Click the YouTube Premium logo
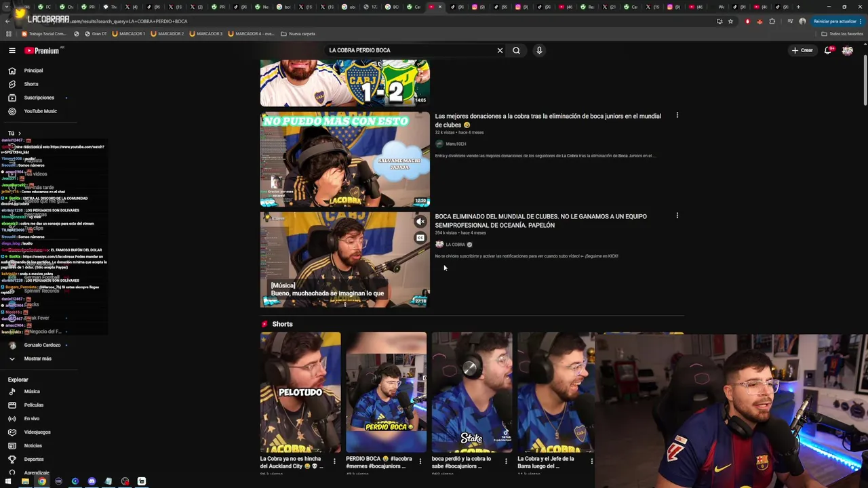This screenshot has height=488, width=868. coord(42,50)
